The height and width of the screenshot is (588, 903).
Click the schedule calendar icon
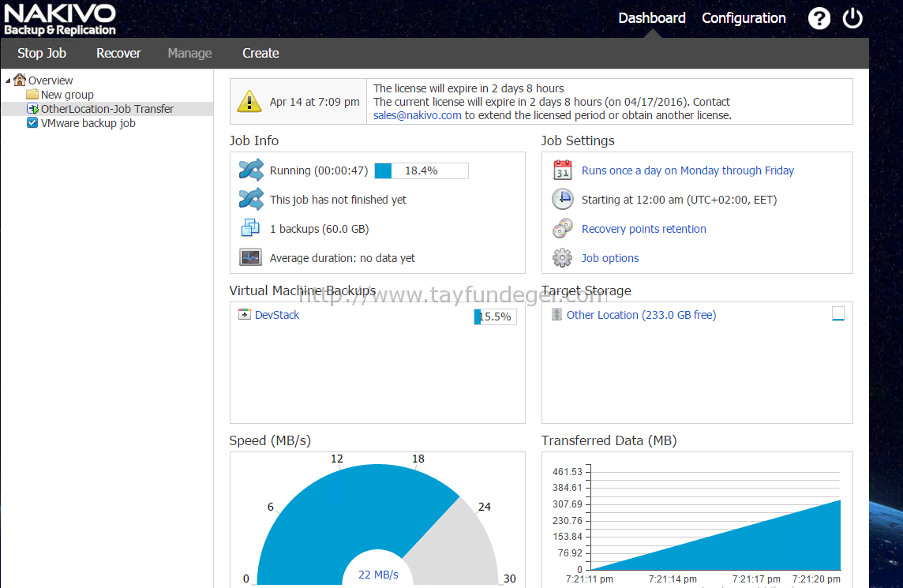coord(563,170)
